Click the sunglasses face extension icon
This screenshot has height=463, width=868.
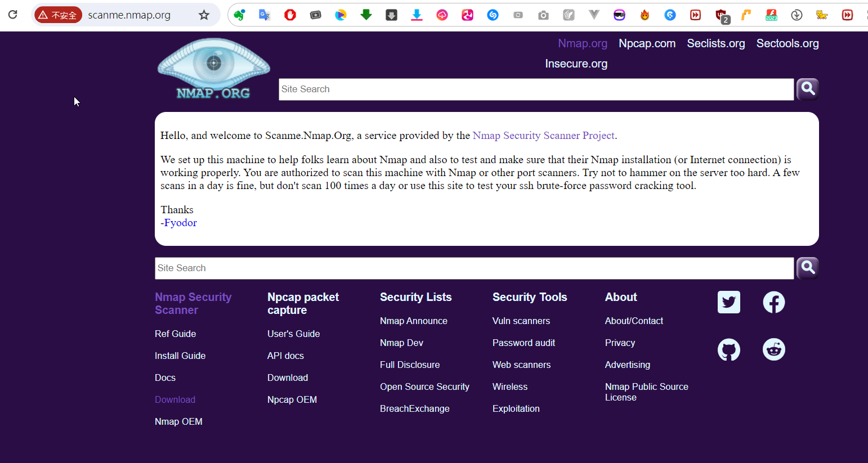619,15
